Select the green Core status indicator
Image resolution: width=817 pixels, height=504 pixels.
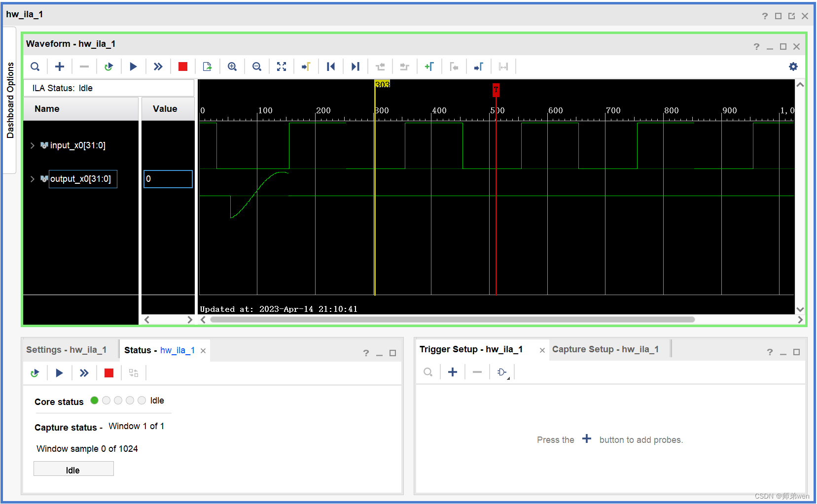pos(94,401)
